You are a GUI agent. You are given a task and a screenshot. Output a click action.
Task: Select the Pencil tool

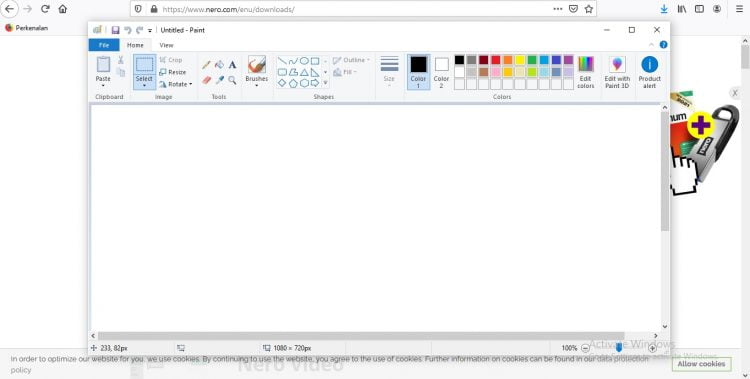pyautogui.click(x=206, y=65)
